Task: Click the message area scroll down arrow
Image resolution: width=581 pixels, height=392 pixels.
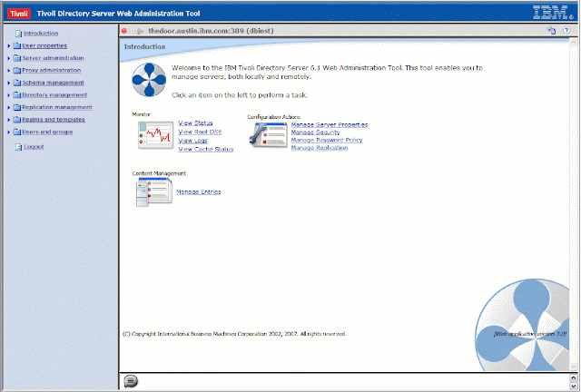Action: (574, 387)
